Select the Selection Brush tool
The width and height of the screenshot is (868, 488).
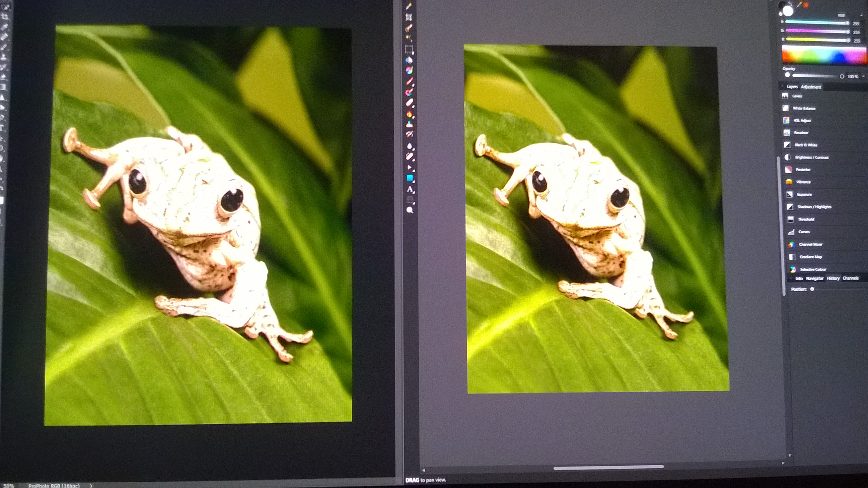coord(409,28)
